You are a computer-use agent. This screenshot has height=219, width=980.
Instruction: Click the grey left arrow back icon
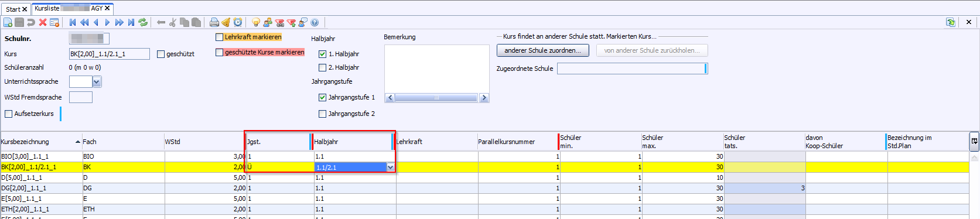click(x=161, y=22)
